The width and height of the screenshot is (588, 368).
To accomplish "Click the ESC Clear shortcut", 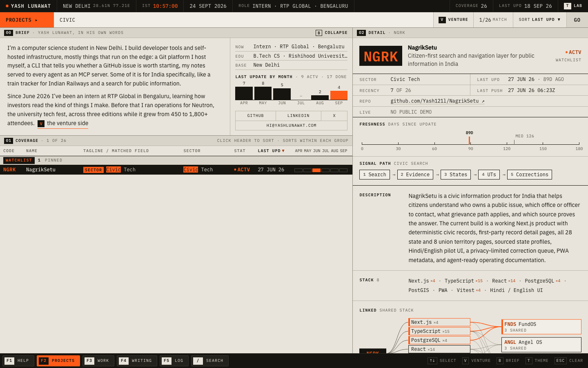I will [569, 361].
